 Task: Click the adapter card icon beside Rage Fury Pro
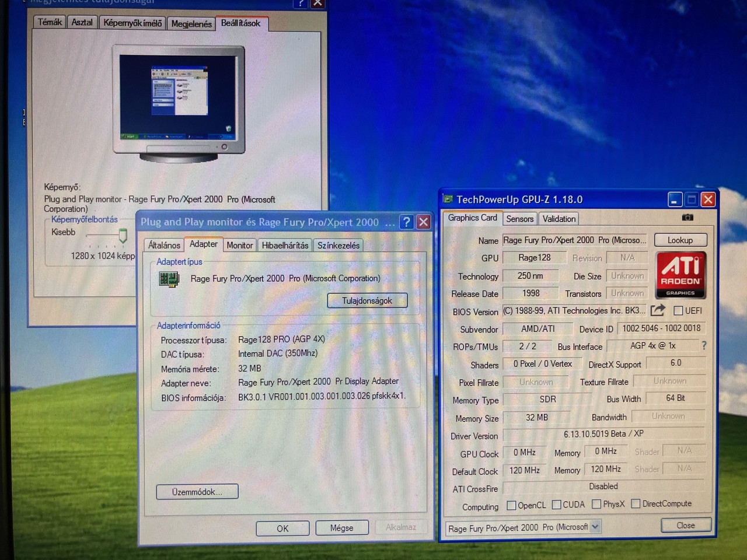169,279
